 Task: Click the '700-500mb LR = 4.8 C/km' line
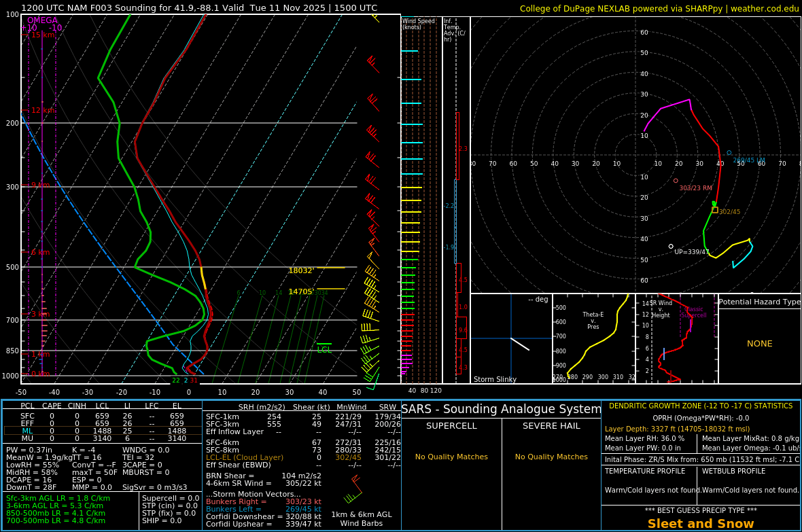coord(56,520)
